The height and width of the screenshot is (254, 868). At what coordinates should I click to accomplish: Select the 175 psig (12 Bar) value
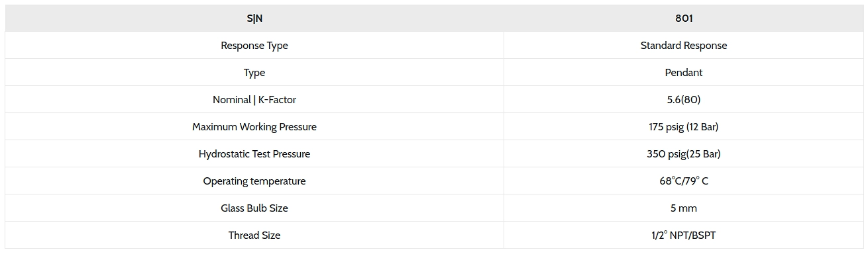684,127
